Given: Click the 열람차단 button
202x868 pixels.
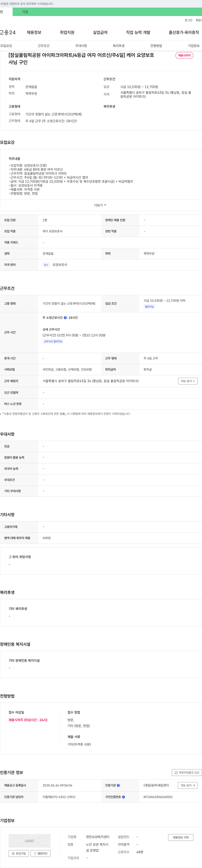Looking at the screenshot, I should (41, 853).
